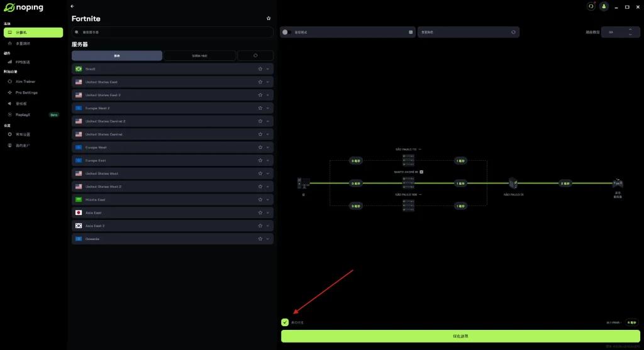The height and width of the screenshot is (350, 644).
Task: Star the Europe West server
Action: point(260,147)
